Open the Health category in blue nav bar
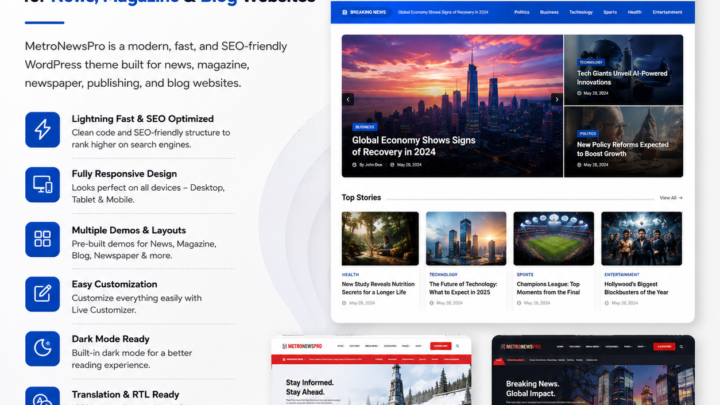720x405 pixels. 635,12
